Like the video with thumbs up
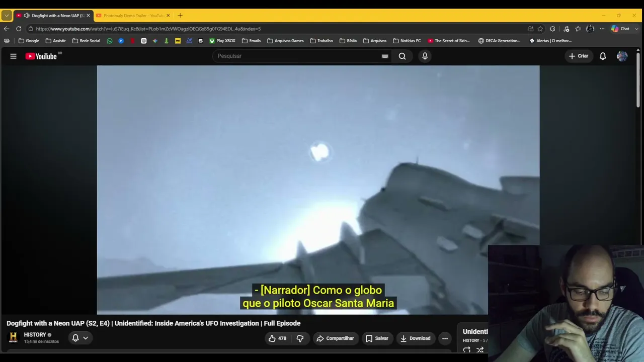The width and height of the screenshot is (644, 362). [278, 338]
